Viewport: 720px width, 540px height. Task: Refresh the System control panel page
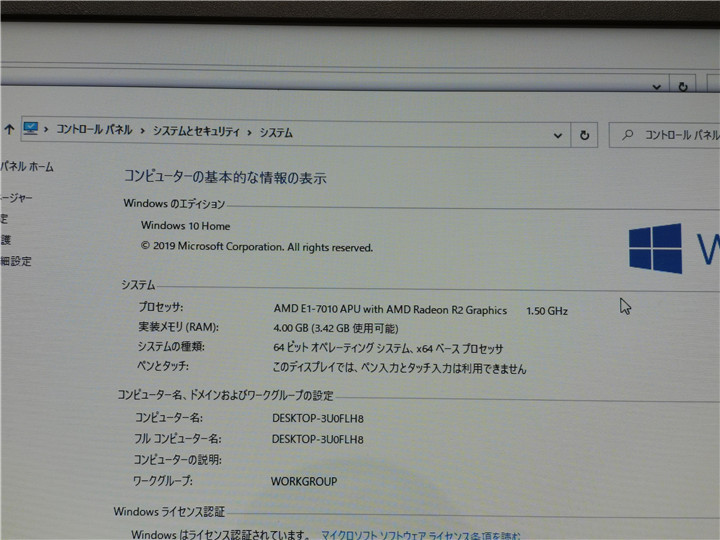point(584,135)
